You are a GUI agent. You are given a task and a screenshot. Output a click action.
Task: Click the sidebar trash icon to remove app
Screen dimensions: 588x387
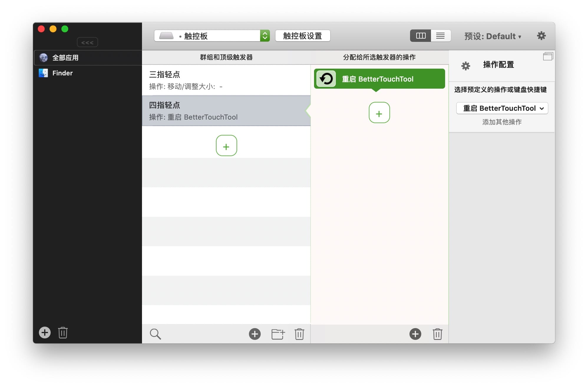coord(63,333)
